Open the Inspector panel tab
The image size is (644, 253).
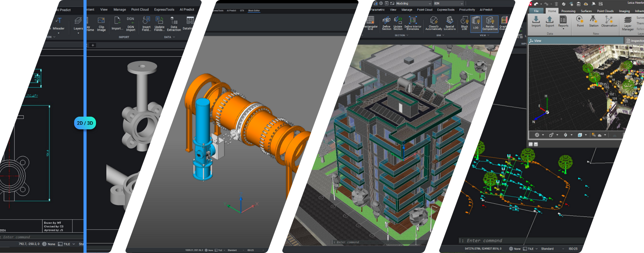coord(635,41)
